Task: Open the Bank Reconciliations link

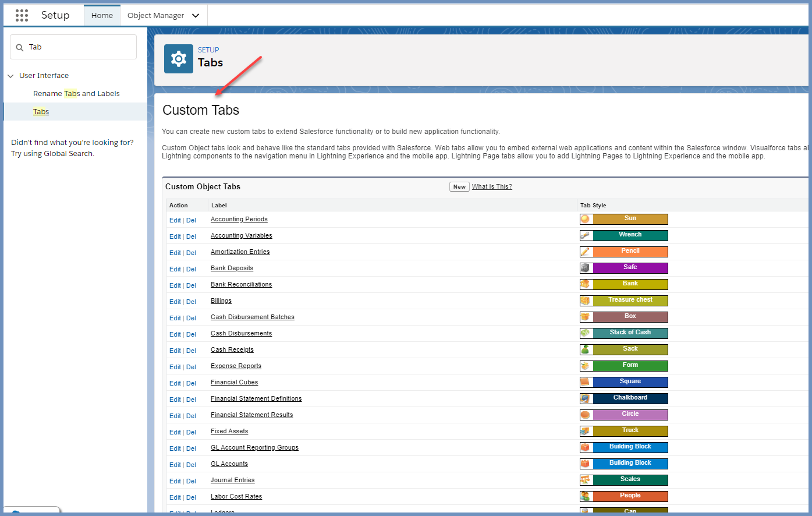Action: 242,284
